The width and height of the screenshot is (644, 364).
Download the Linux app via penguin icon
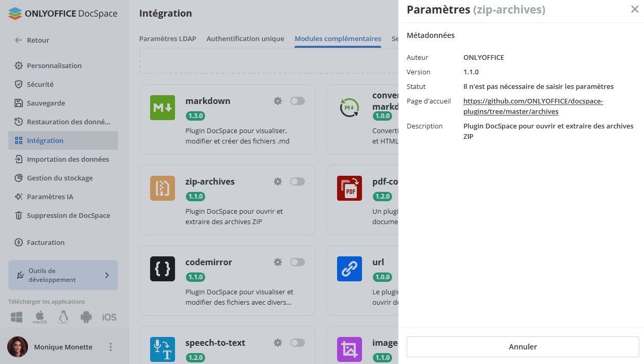click(63, 317)
